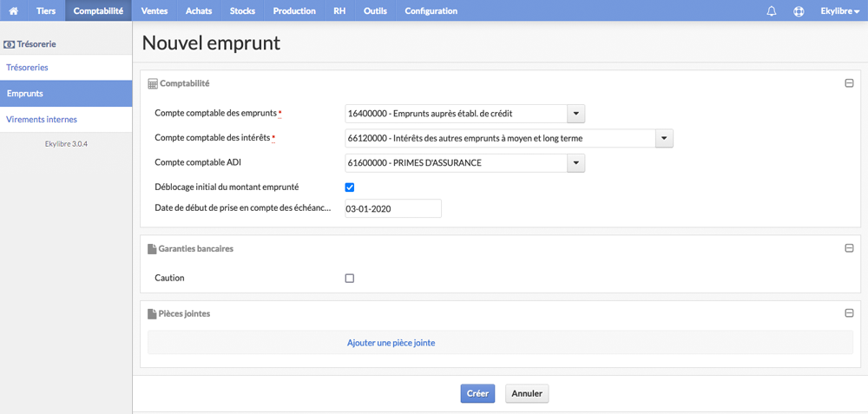Image resolution: width=868 pixels, height=414 pixels.
Task: Click the Compte comptable des emprunts label
Action: (x=216, y=114)
